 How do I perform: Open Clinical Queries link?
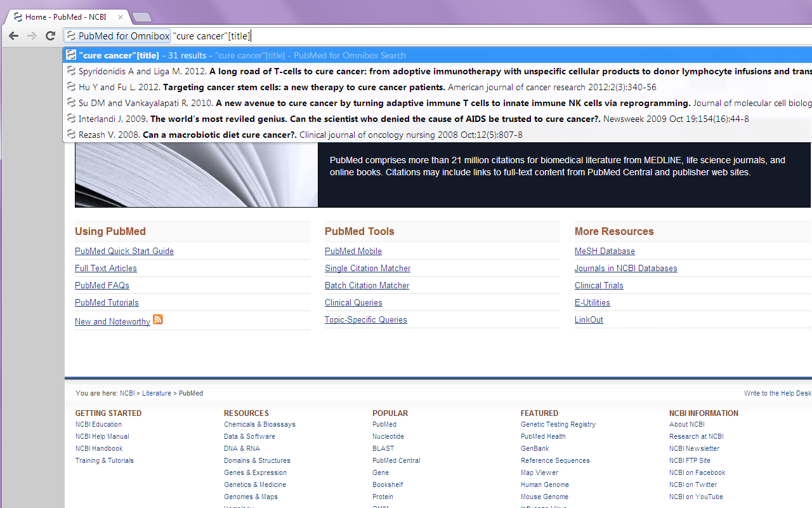pyautogui.click(x=353, y=302)
